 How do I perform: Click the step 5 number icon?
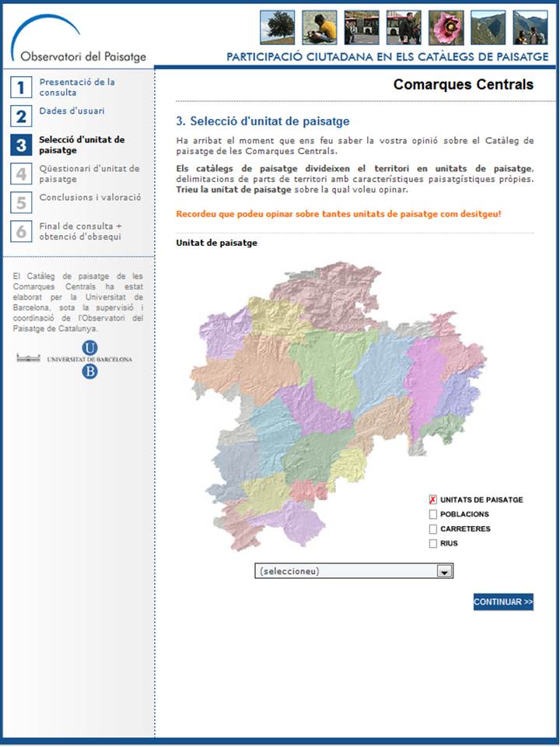point(21,202)
